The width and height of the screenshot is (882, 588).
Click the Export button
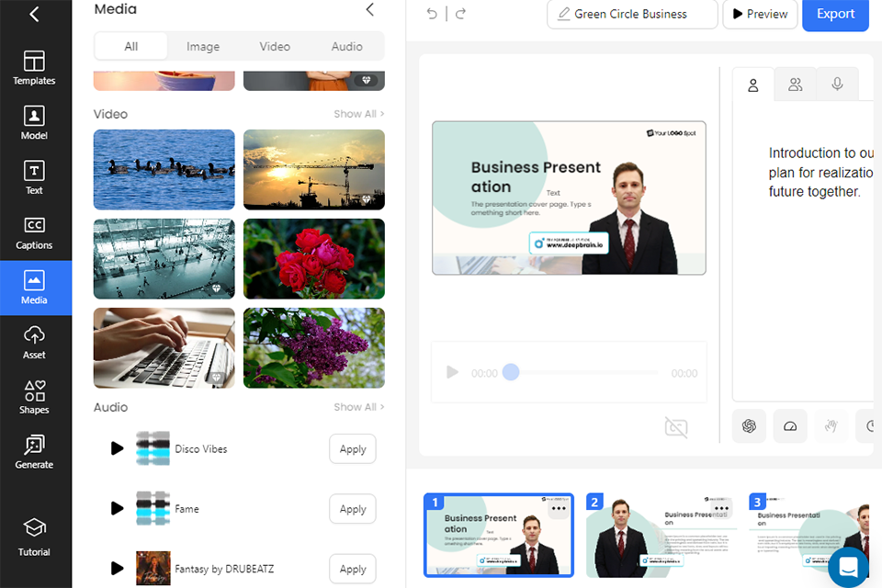pos(835,14)
